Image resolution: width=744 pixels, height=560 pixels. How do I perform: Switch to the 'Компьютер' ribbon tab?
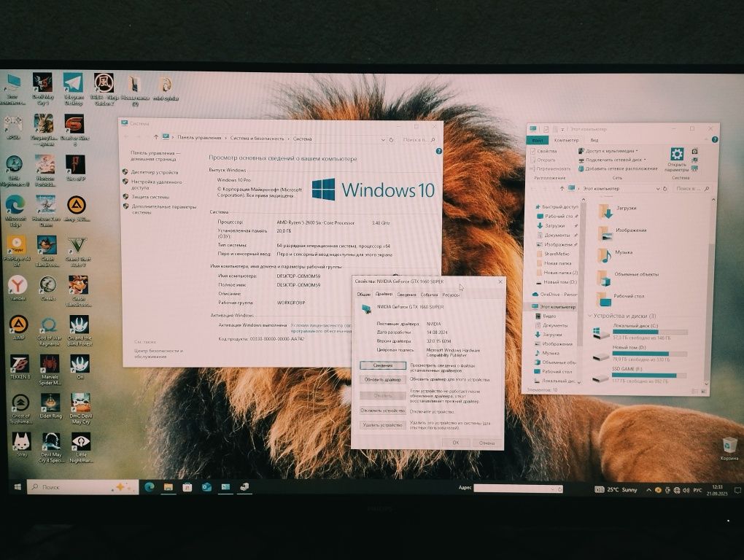click(x=566, y=140)
